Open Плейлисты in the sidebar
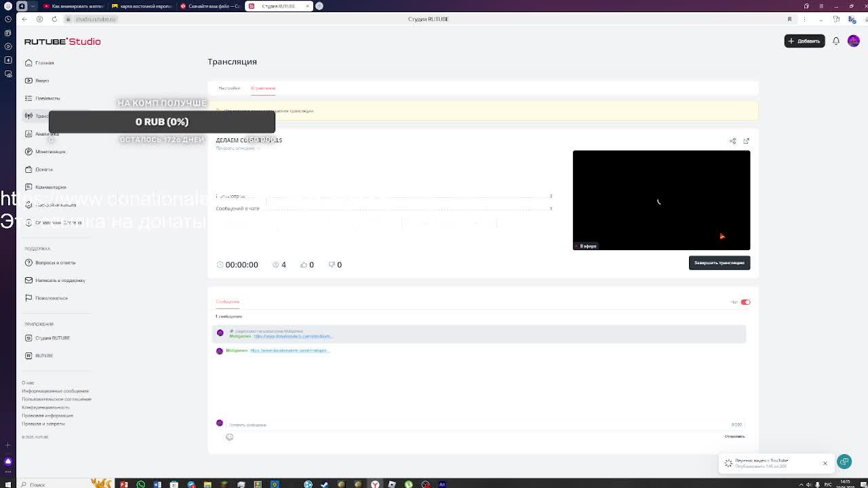Image resolution: width=868 pixels, height=488 pixels. 43,98
